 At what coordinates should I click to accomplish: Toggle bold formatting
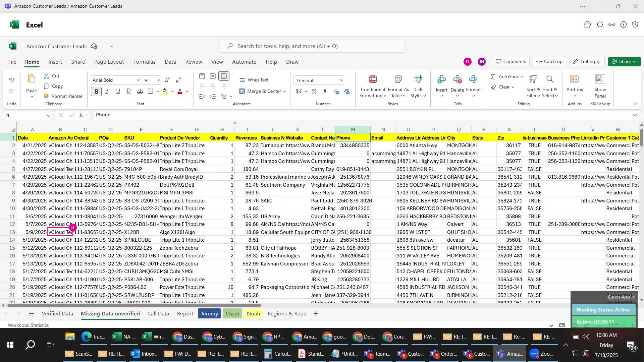click(x=96, y=91)
